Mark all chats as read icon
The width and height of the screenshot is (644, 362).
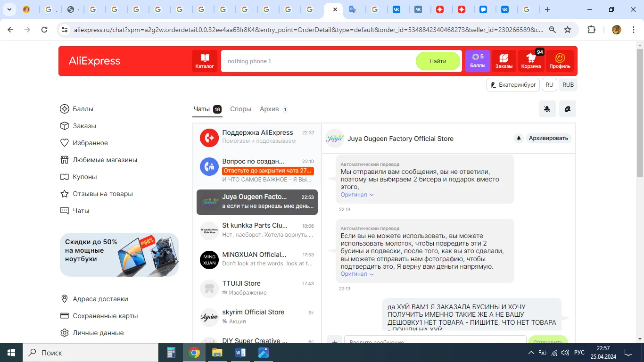pyautogui.click(x=568, y=109)
